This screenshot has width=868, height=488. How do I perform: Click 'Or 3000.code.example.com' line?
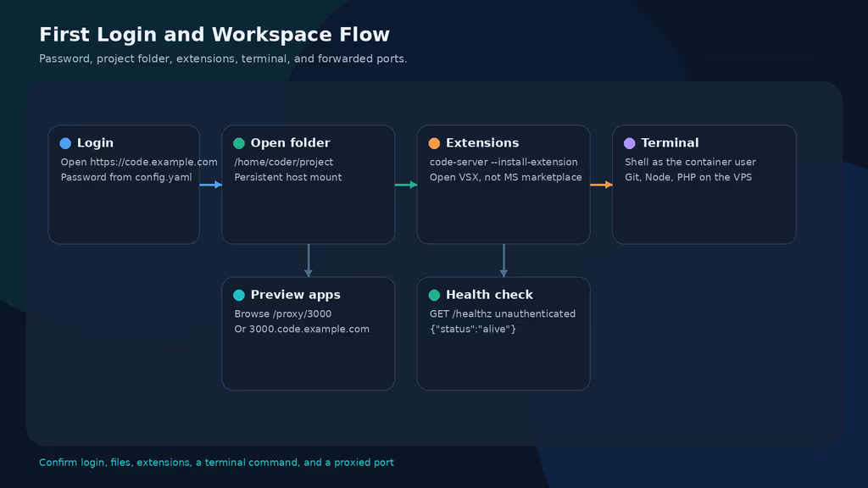point(302,329)
